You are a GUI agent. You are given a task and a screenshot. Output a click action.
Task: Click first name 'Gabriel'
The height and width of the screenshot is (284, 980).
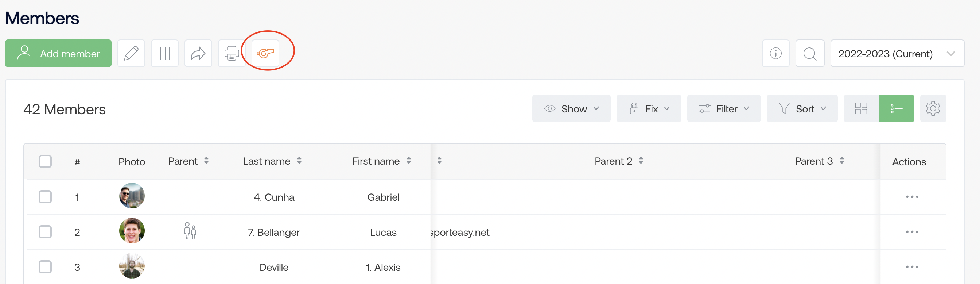pyautogui.click(x=383, y=197)
